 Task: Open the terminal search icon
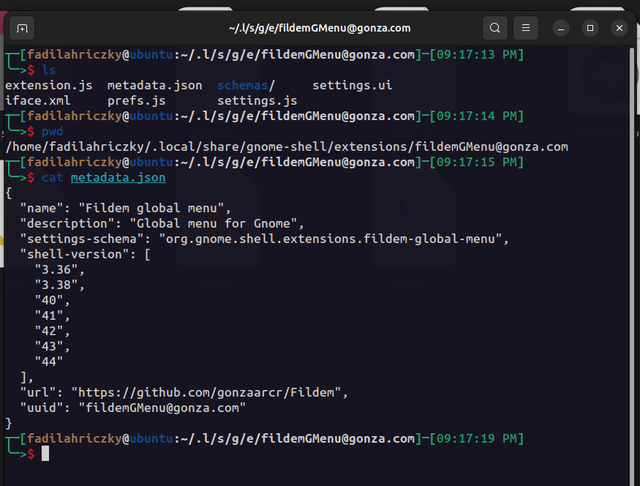[495, 27]
